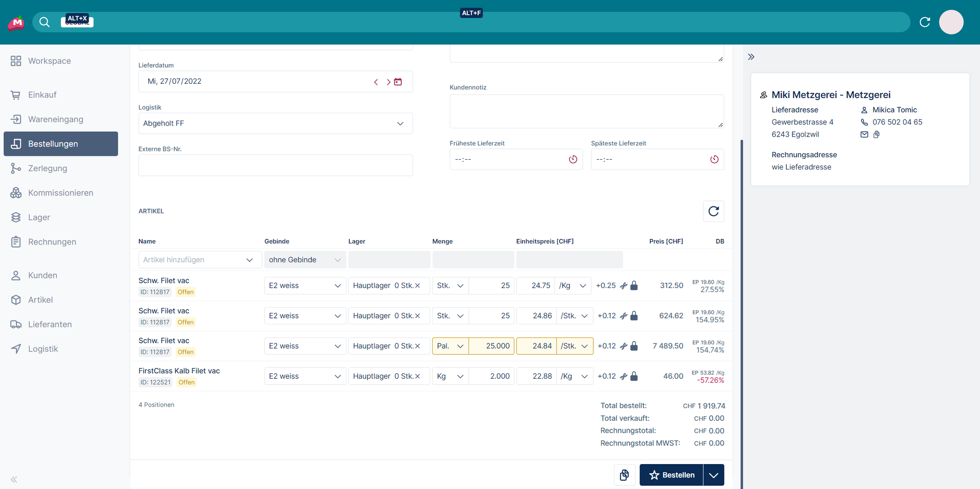Screen dimensions: 980x489
Task: Toggle price lock on FirstClass Kalb Filet row
Action: coord(634,376)
